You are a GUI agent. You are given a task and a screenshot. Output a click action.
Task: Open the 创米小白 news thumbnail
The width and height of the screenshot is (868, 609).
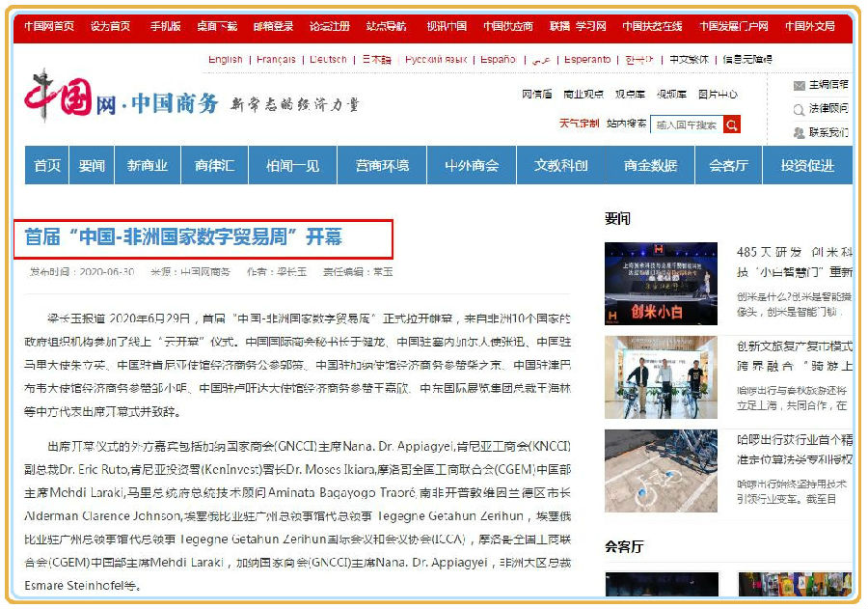(661, 283)
